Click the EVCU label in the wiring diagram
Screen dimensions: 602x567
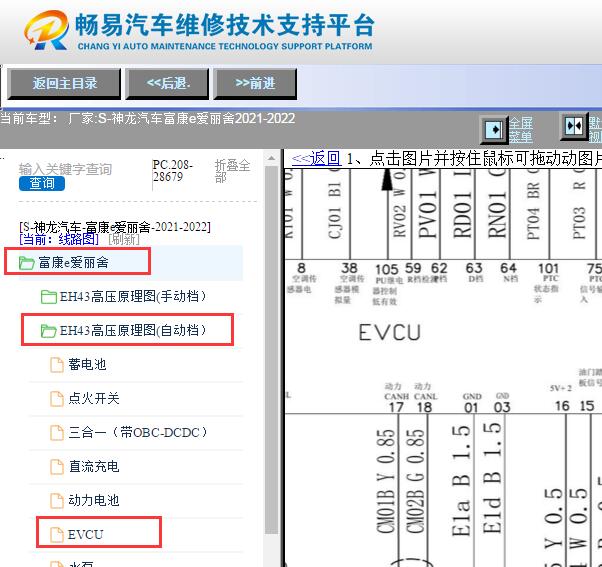tap(390, 332)
